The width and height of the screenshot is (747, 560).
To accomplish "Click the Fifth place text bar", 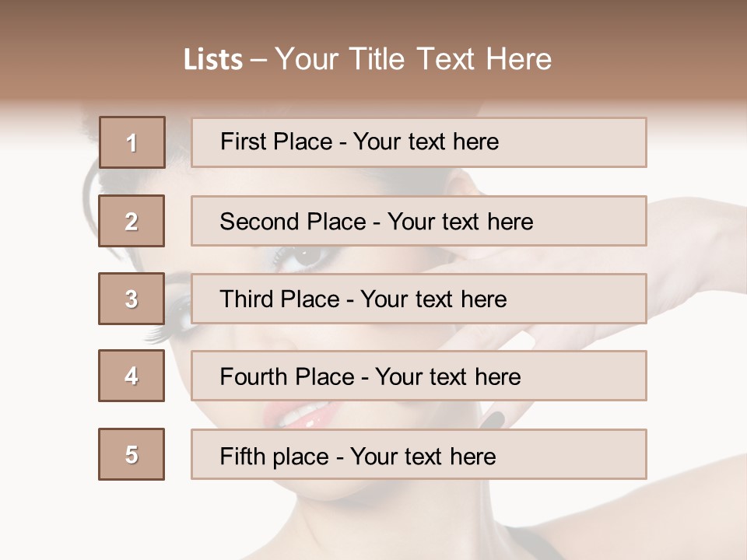I will click(x=419, y=454).
